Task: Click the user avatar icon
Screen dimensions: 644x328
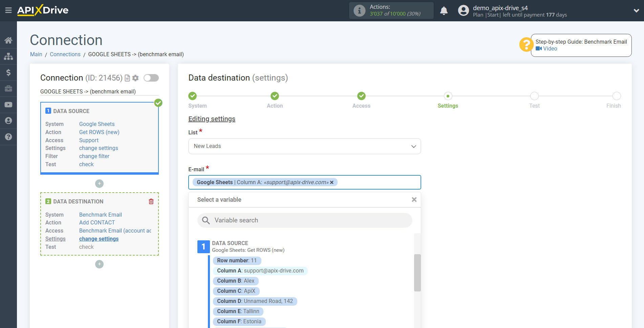Action: tap(463, 10)
